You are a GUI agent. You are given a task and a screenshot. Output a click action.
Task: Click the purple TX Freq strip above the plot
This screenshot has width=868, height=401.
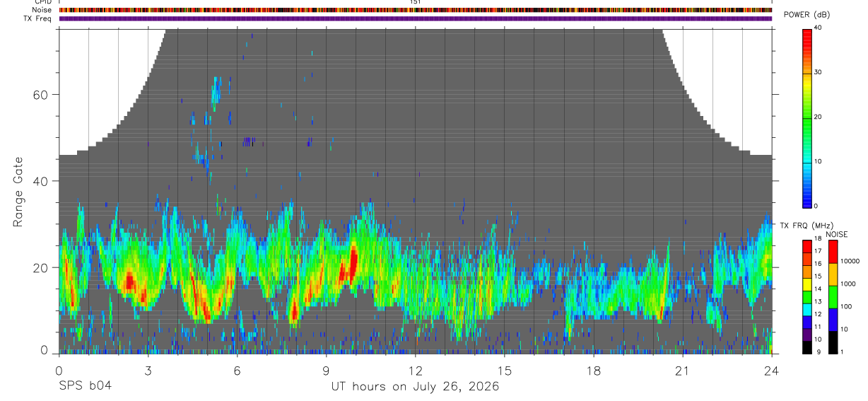[416, 18]
